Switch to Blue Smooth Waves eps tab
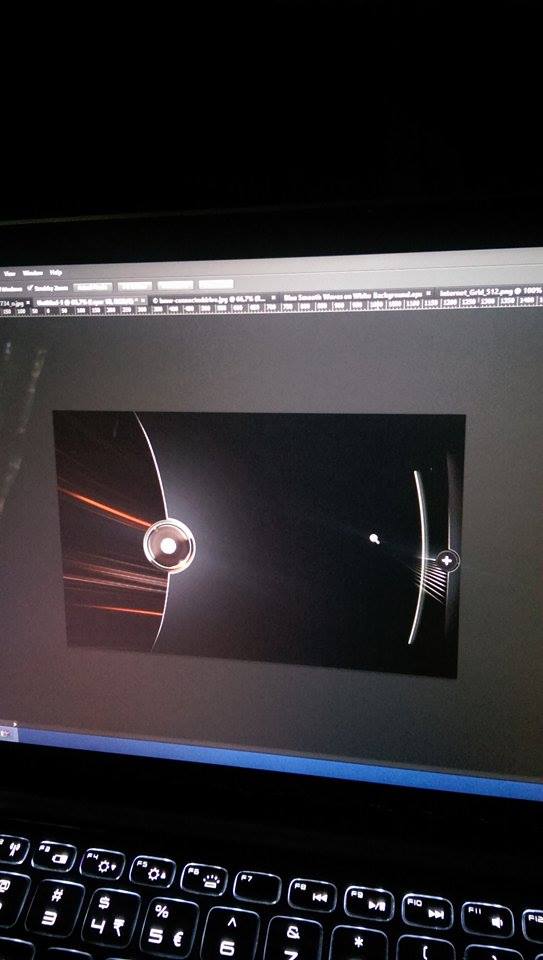 (358, 294)
